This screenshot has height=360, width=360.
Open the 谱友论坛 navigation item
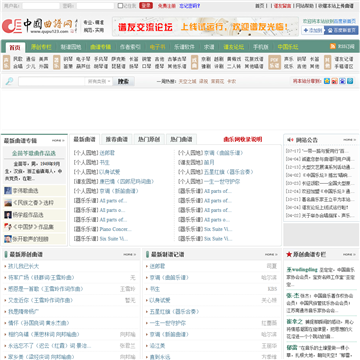coord(234,47)
